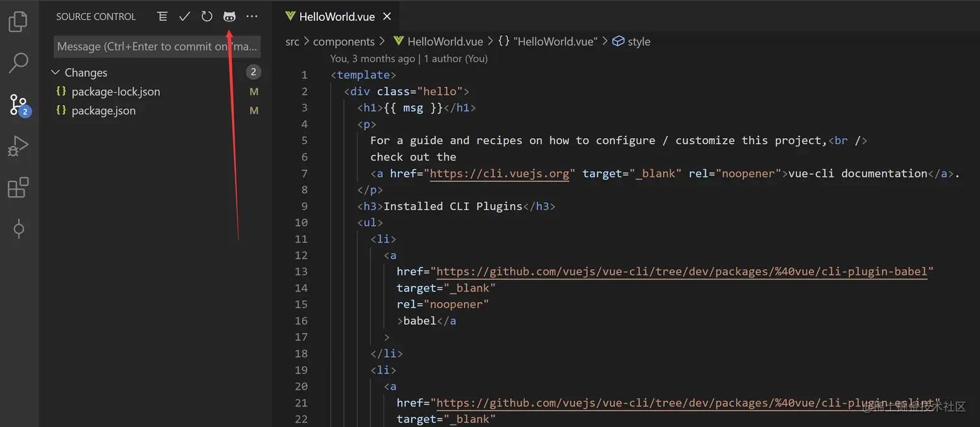Click class="hello" attribute on line 2
The image size is (980, 427).
pyautogui.click(x=420, y=91)
